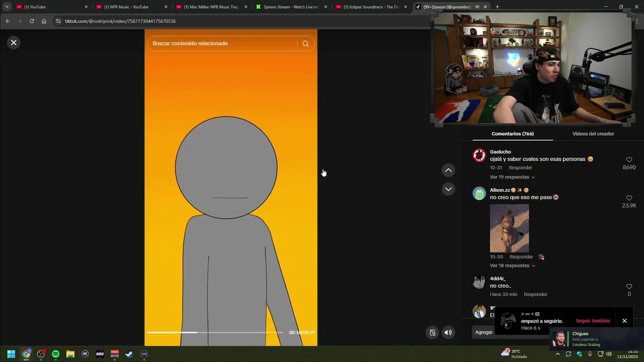Open Voicemeeter from the taskbar
The height and width of the screenshot is (362, 644).
pos(115,354)
